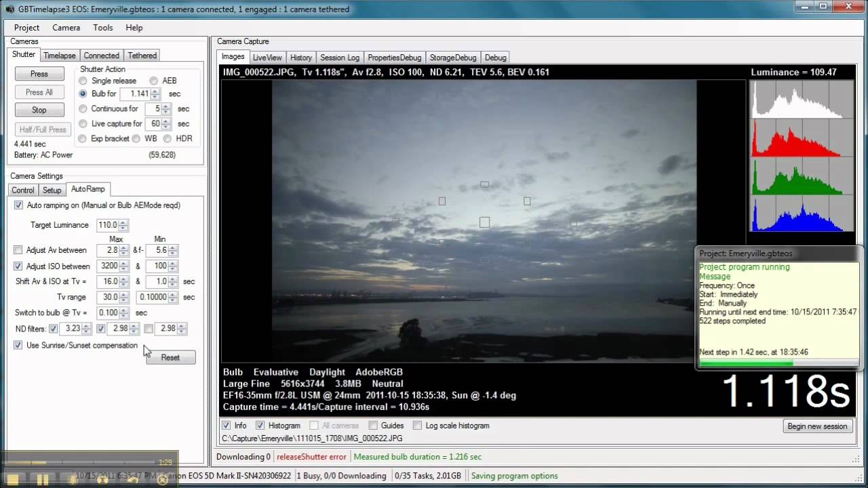Click the white luminance histogram
868x488 pixels.
pos(802,98)
